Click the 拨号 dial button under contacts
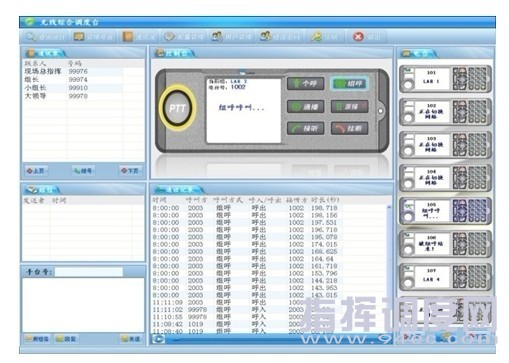The width and height of the screenshot is (509, 363). point(83,171)
